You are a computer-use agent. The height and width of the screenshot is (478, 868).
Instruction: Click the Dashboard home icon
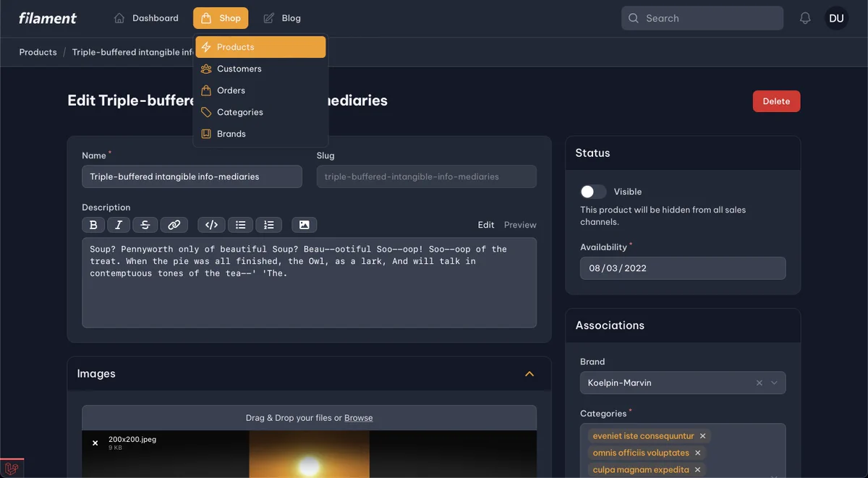(x=119, y=18)
